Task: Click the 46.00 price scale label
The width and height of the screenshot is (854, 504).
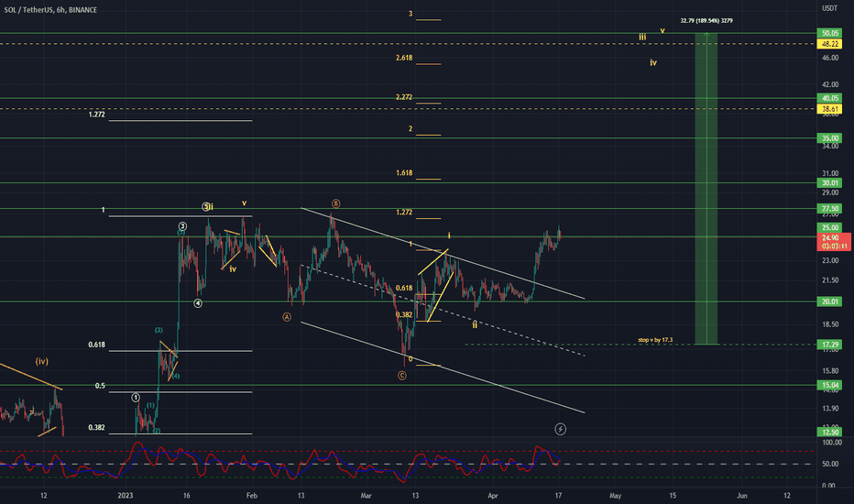Action: point(830,58)
